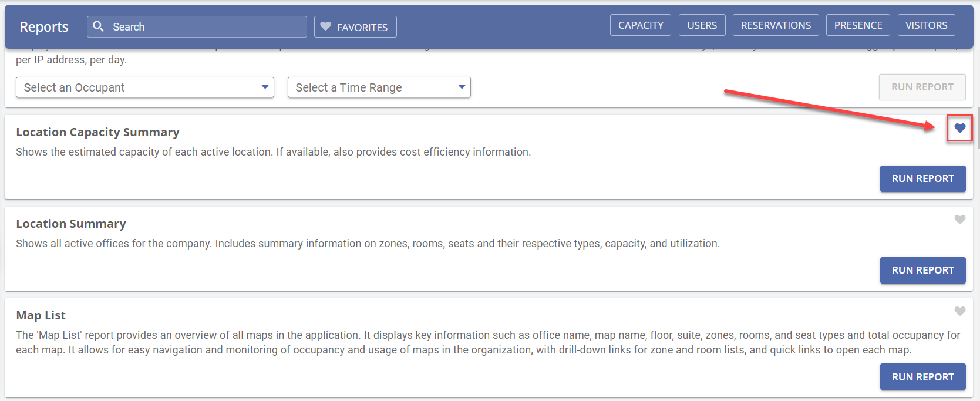The image size is (980, 401).
Task: Switch to the VISITORS category
Action: click(926, 25)
